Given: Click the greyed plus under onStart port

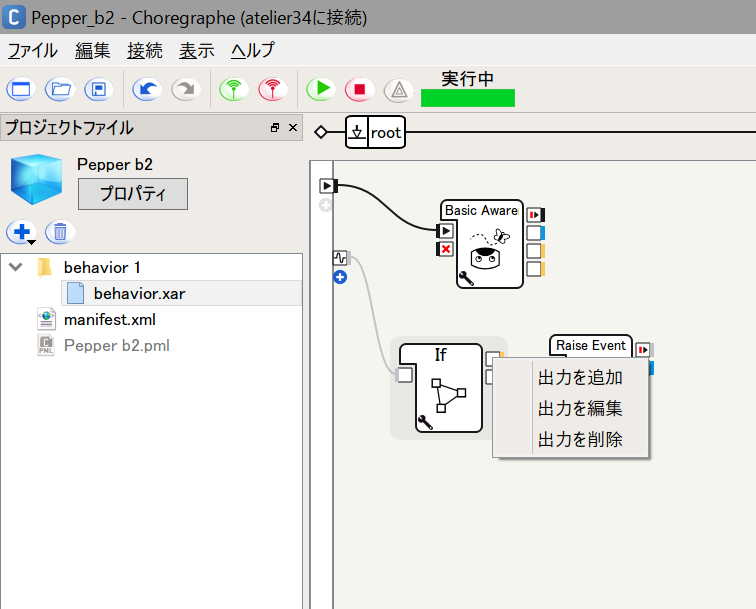Looking at the screenshot, I should coord(325,205).
